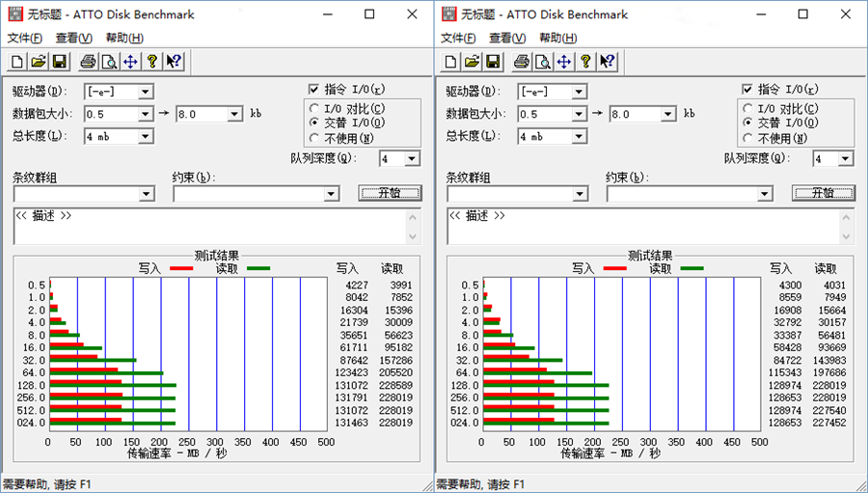This screenshot has width=868, height=493.
Task: Click the four-arrow move icon in left window
Action: click(130, 62)
